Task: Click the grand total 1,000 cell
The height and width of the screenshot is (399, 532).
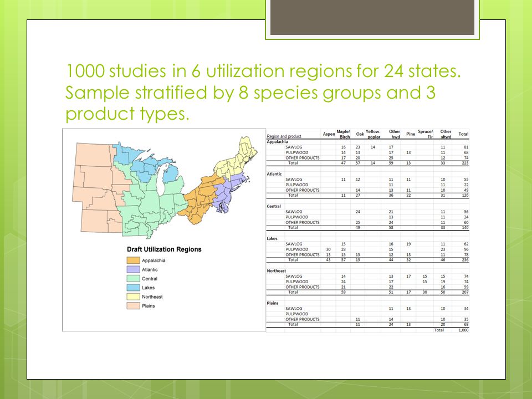Action: click(x=463, y=330)
